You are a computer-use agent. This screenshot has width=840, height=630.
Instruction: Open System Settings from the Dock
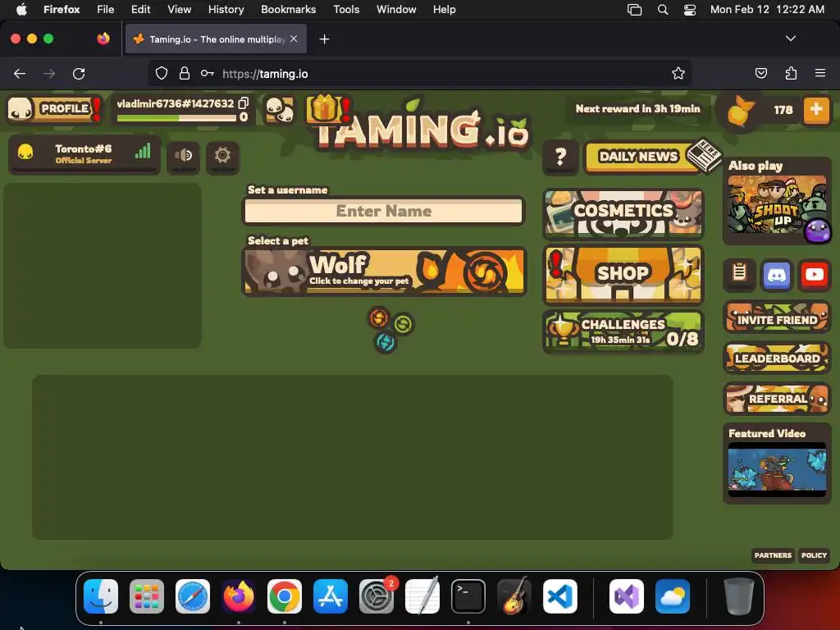pyautogui.click(x=377, y=596)
